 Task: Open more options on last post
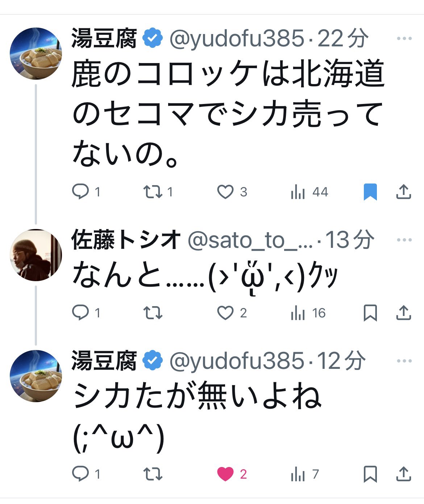click(404, 361)
